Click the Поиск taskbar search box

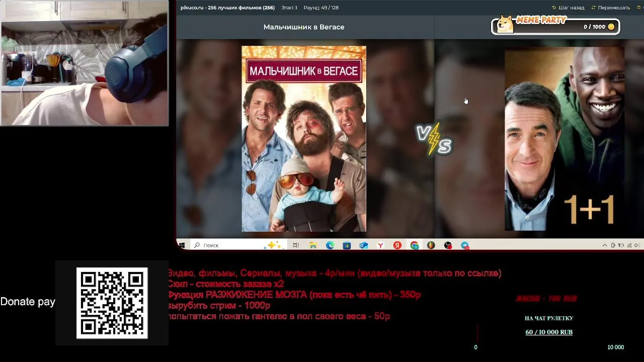(236, 245)
